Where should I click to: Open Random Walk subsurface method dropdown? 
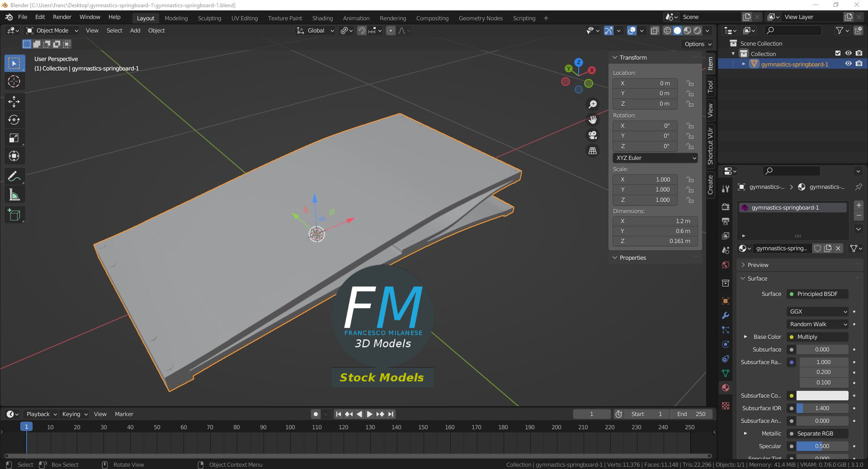click(818, 324)
